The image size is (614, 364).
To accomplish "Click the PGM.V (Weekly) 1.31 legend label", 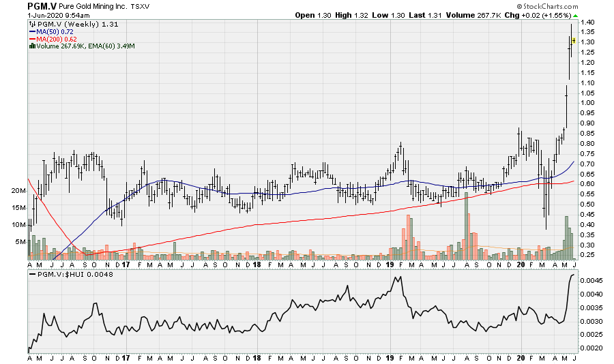I will pyautogui.click(x=78, y=25).
